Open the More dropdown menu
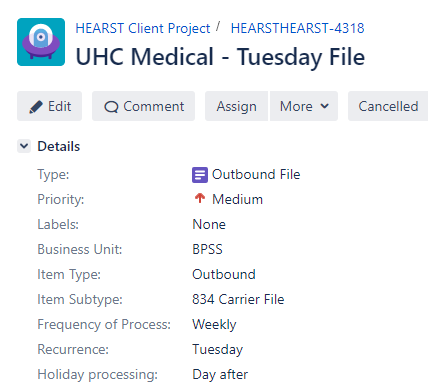 pyautogui.click(x=304, y=106)
